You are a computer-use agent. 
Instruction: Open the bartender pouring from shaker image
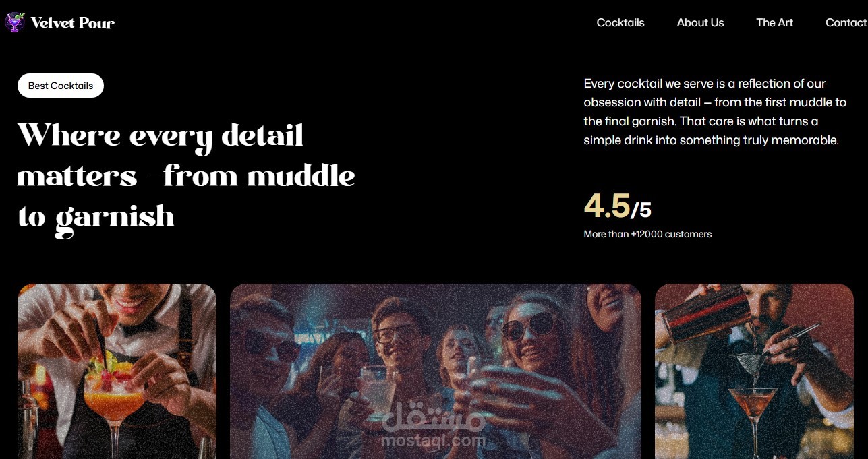(x=754, y=371)
